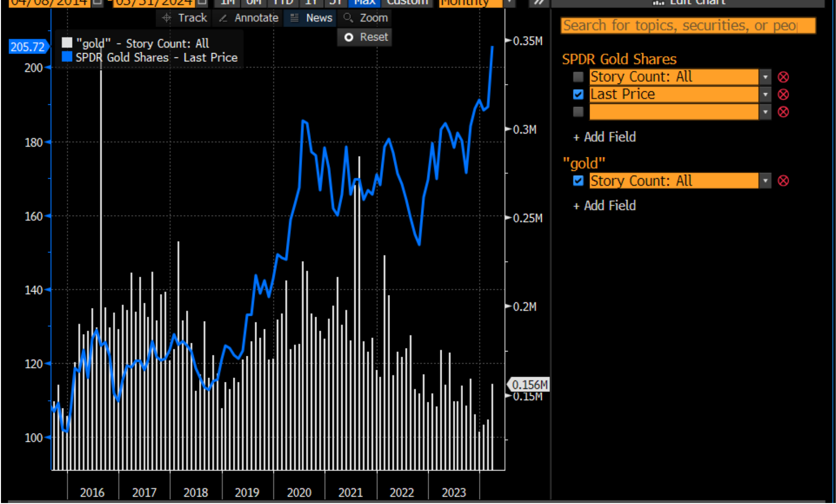
Task: Click Add Field under "gold" section
Action: pyautogui.click(x=605, y=206)
